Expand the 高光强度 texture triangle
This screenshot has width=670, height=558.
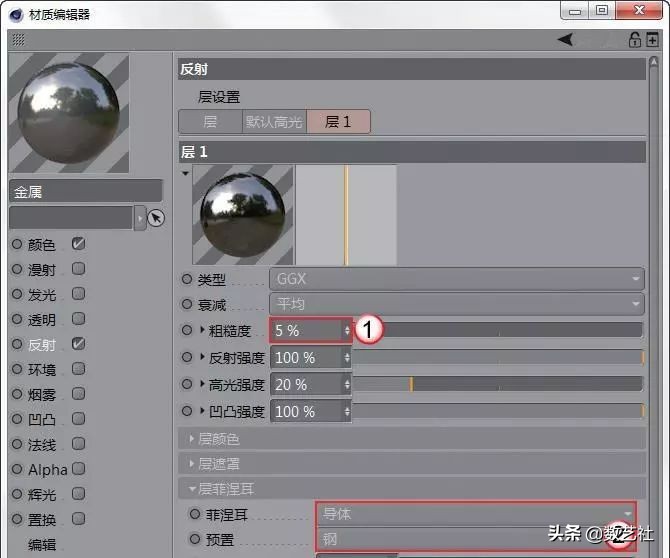tap(203, 384)
